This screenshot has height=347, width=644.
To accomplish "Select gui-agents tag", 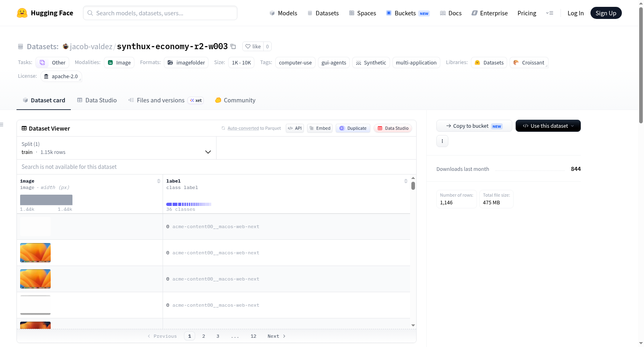I will click(x=334, y=62).
